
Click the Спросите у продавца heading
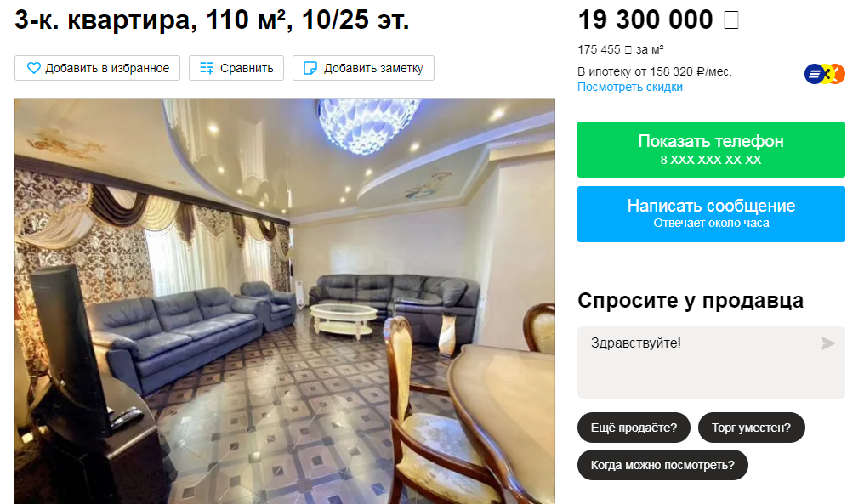pyautogui.click(x=691, y=301)
